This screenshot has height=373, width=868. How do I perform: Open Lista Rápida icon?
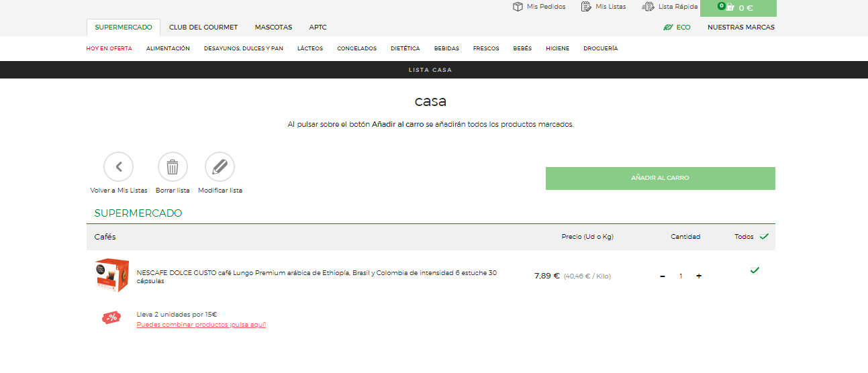pos(648,7)
